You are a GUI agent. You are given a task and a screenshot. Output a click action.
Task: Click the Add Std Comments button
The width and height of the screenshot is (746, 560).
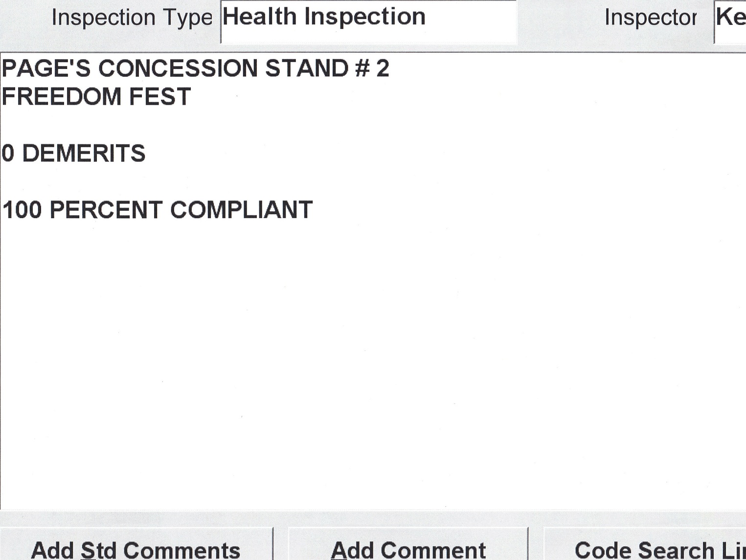[136, 549]
